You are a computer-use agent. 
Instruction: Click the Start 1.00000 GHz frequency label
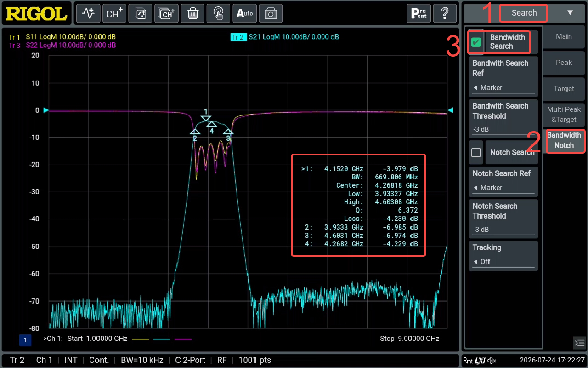[97, 339]
